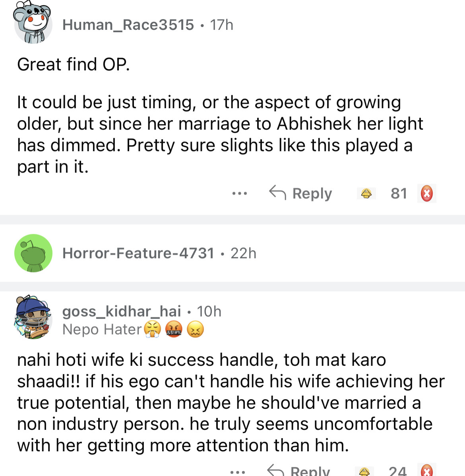Tap Horror-Feature-4731's green avatar

coord(33,253)
